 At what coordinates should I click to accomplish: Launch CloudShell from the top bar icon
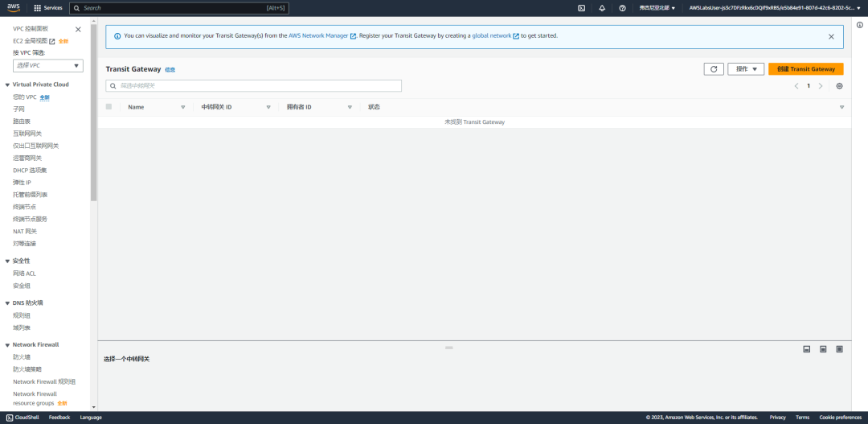coord(581,8)
